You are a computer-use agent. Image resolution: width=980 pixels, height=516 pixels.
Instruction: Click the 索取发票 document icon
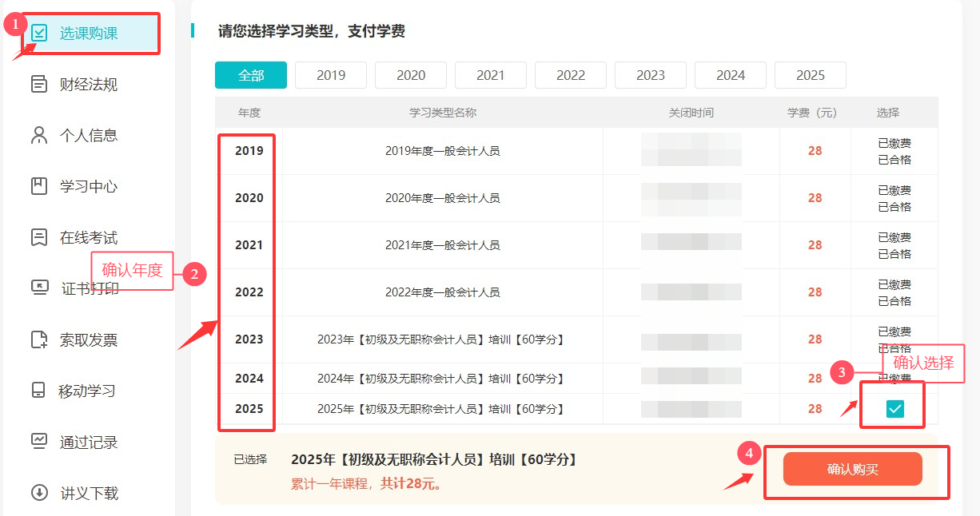tap(38, 340)
